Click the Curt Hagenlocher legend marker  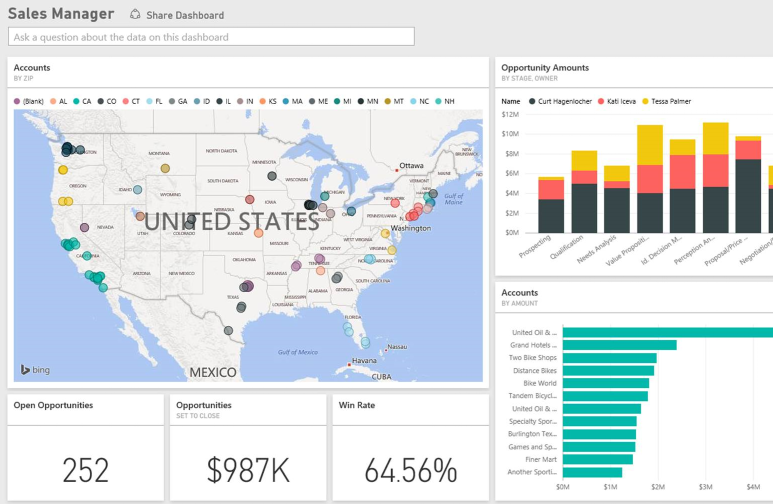532,101
